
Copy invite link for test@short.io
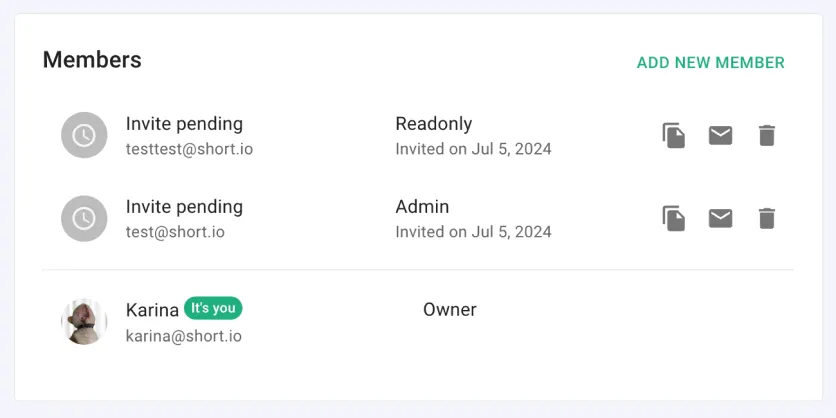[674, 218]
